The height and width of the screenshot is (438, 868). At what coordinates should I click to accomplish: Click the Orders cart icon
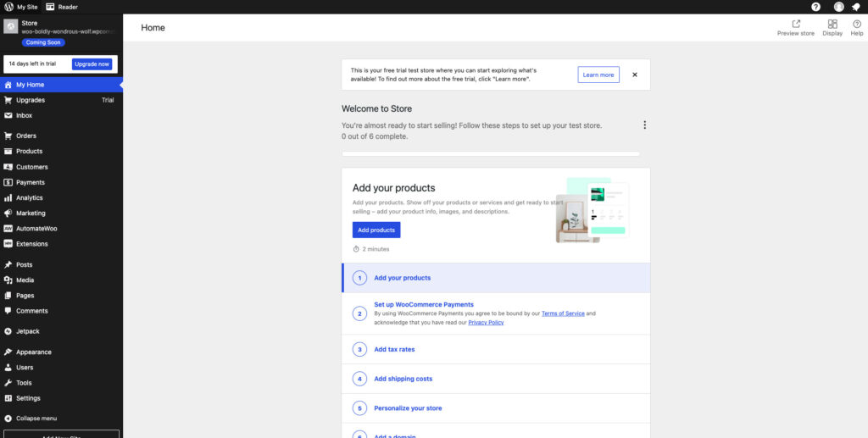point(8,136)
